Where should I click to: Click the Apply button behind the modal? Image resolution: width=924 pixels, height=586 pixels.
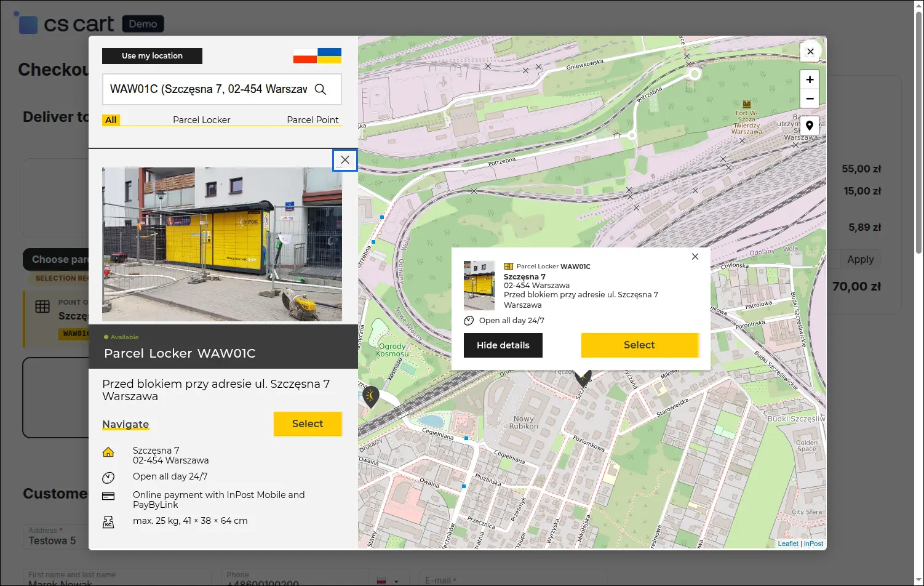point(860,259)
